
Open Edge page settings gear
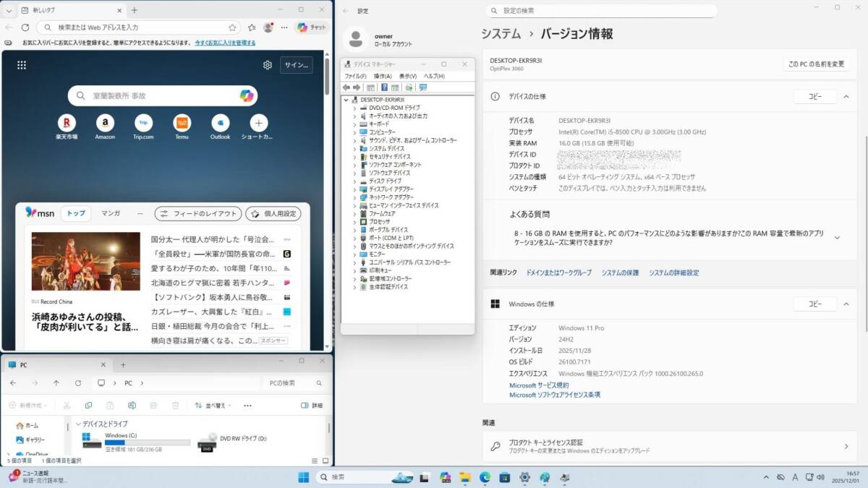[268, 65]
